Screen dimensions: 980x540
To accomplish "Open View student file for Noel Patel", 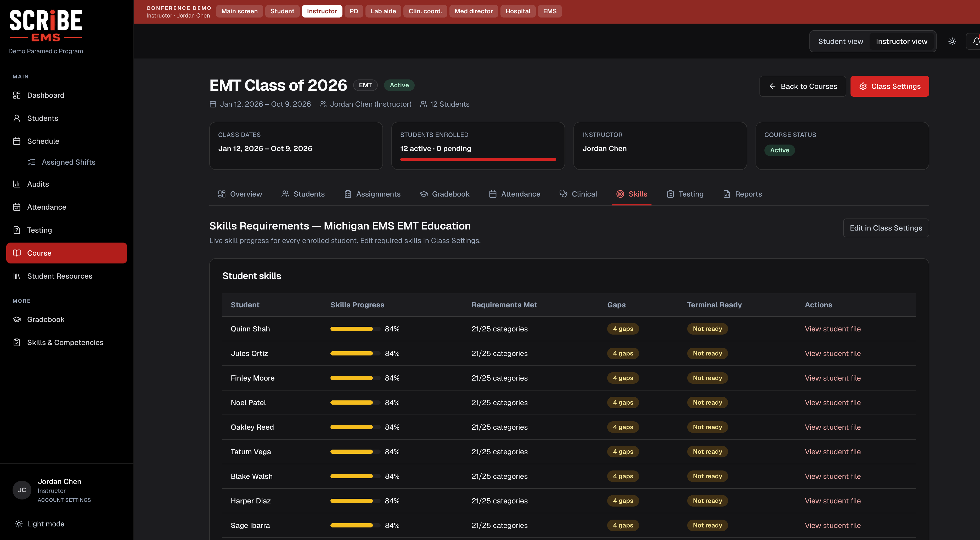I will click(833, 403).
